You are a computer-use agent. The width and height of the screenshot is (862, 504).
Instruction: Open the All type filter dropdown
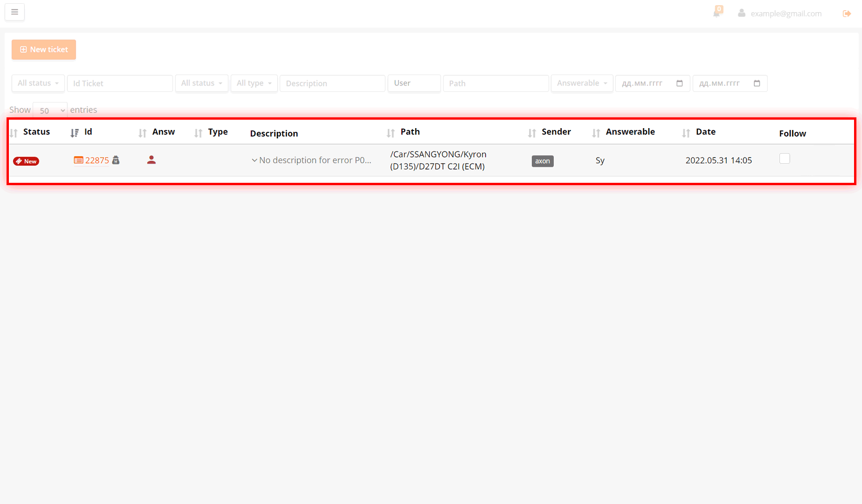pos(254,83)
